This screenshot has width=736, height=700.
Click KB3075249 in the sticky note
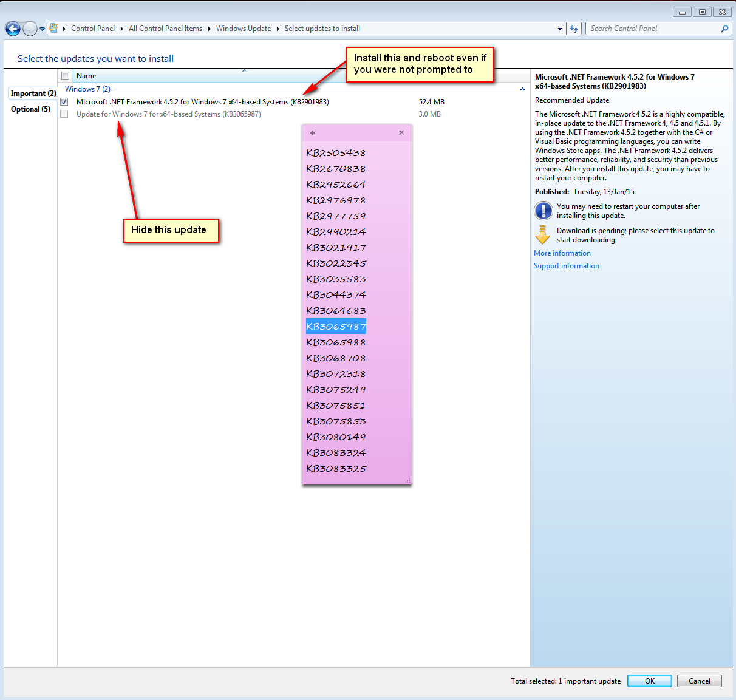pos(336,390)
